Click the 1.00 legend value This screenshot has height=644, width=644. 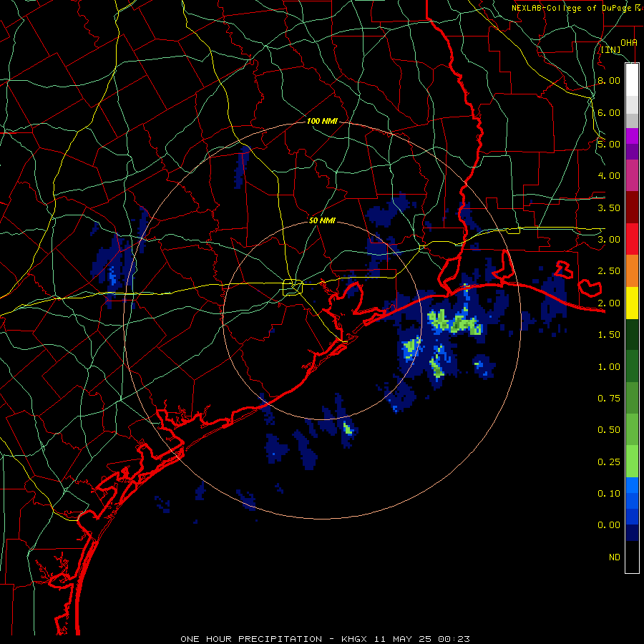[609, 367]
